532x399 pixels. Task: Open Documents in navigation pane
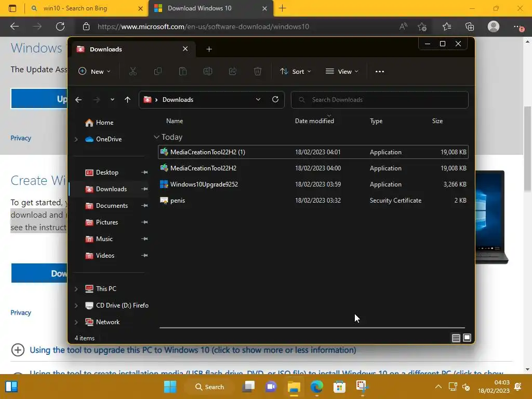pyautogui.click(x=112, y=206)
